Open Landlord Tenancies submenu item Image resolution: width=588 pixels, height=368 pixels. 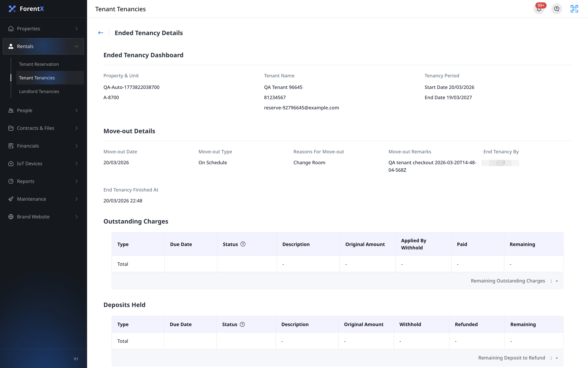50,91
